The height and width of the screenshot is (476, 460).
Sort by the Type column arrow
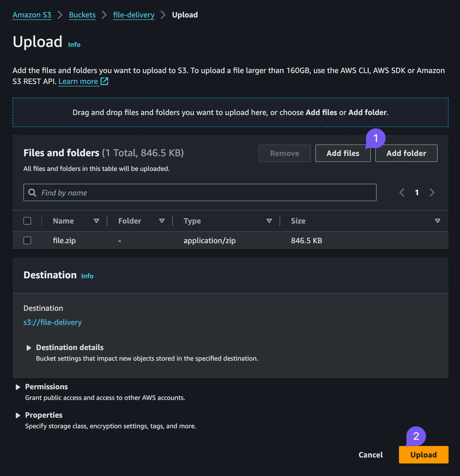tap(269, 221)
